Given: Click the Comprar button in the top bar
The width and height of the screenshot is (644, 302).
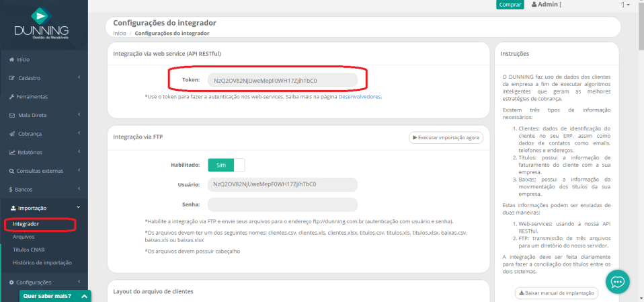Looking at the screenshot, I should click(x=510, y=5).
